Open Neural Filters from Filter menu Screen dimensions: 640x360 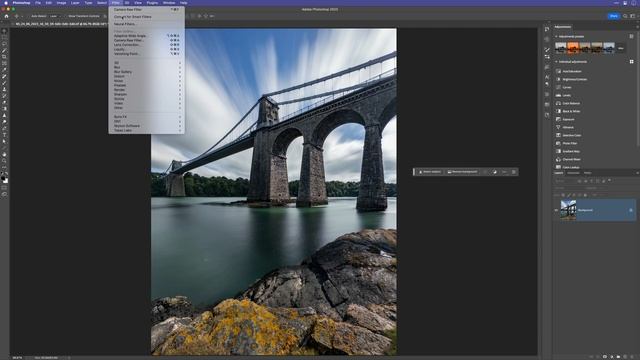point(147,24)
